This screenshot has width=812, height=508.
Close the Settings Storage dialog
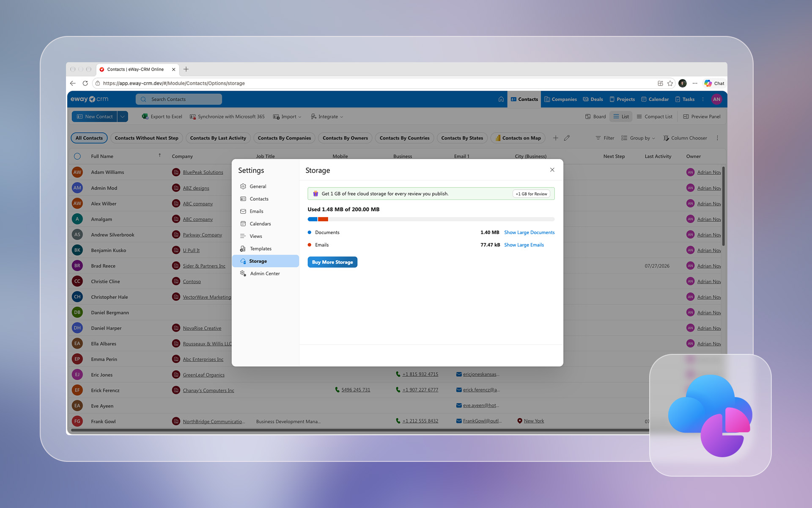click(552, 170)
